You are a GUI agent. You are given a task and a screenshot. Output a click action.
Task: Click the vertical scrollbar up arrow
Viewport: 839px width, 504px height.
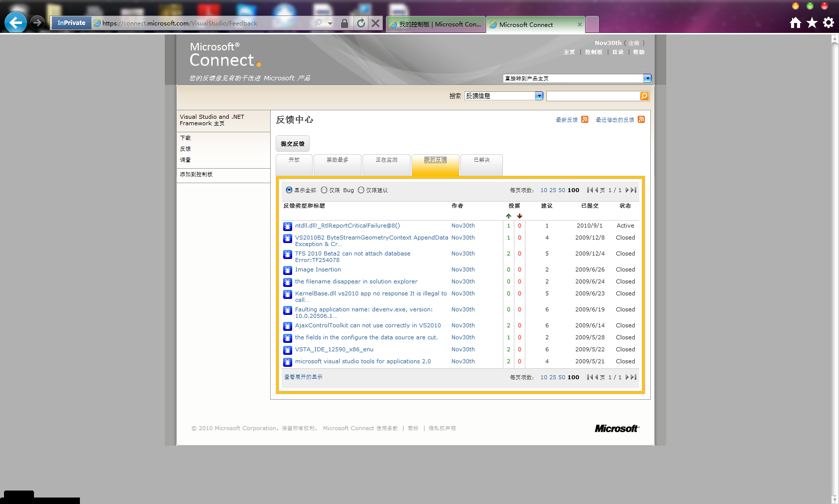click(x=835, y=39)
